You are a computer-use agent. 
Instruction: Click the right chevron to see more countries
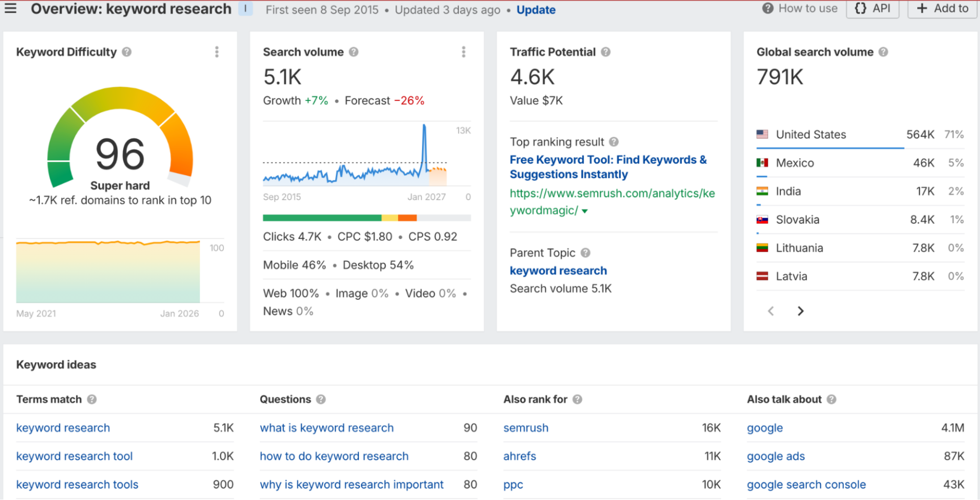[800, 311]
